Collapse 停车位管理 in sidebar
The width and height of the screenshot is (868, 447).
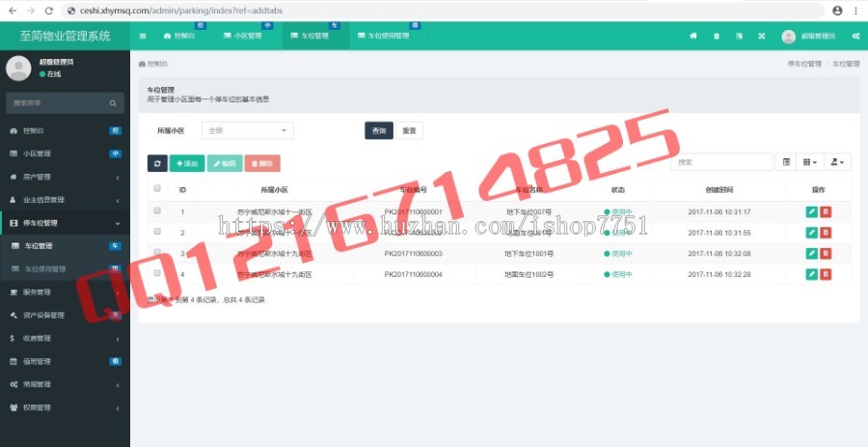[65, 223]
